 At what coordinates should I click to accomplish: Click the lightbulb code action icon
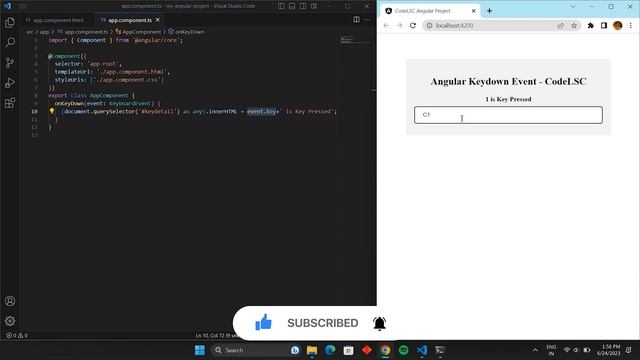(x=52, y=111)
